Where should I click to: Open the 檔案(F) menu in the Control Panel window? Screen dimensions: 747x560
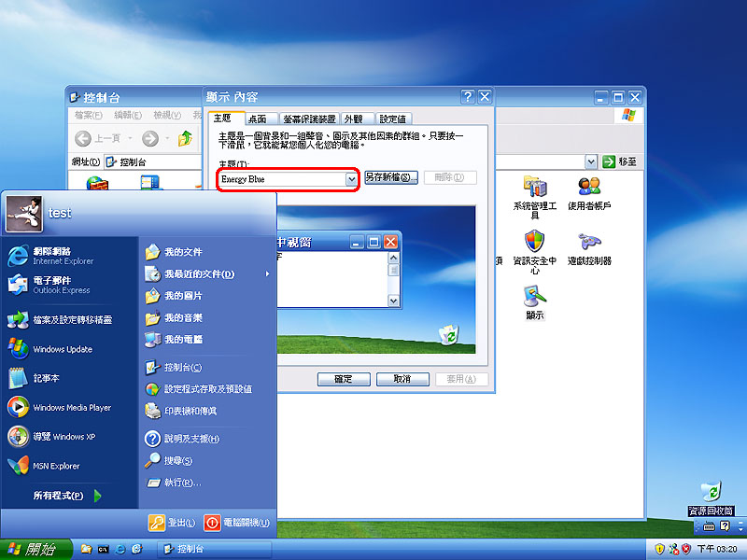88,115
